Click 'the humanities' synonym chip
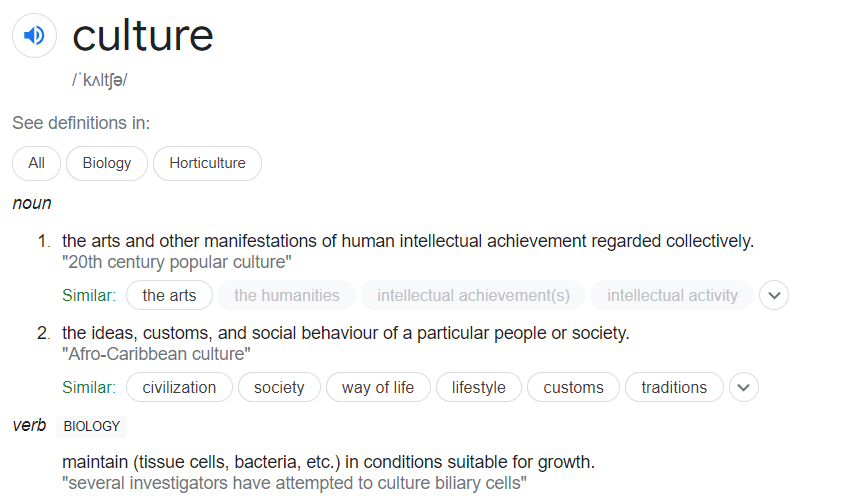 (x=287, y=295)
